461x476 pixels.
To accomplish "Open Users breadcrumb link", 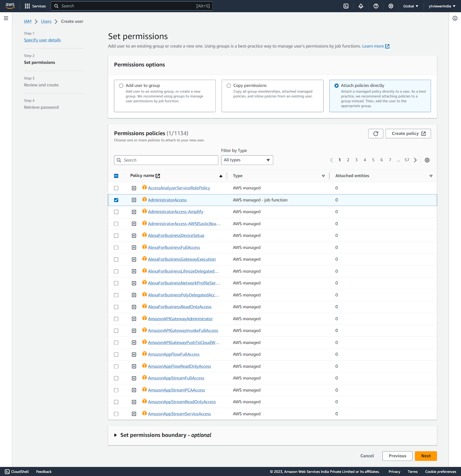I will pos(46,21).
